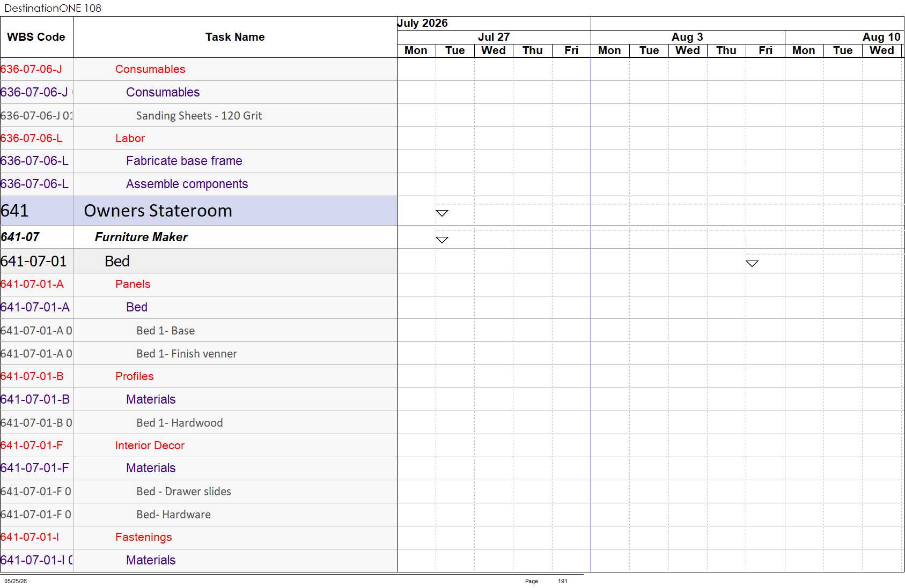Select the Aug 3 week header
The width and height of the screenshot is (905, 588).
click(x=688, y=37)
